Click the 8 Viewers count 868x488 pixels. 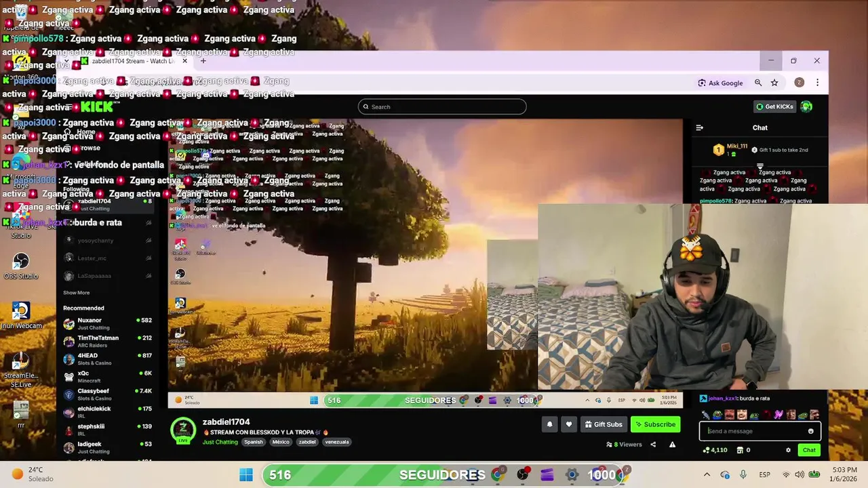pyautogui.click(x=624, y=445)
